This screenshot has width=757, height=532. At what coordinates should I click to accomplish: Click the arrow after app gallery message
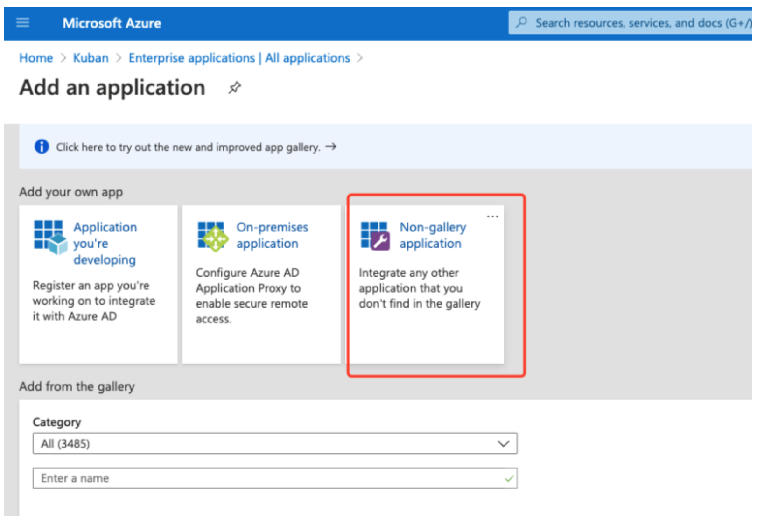tap(331, 147)
